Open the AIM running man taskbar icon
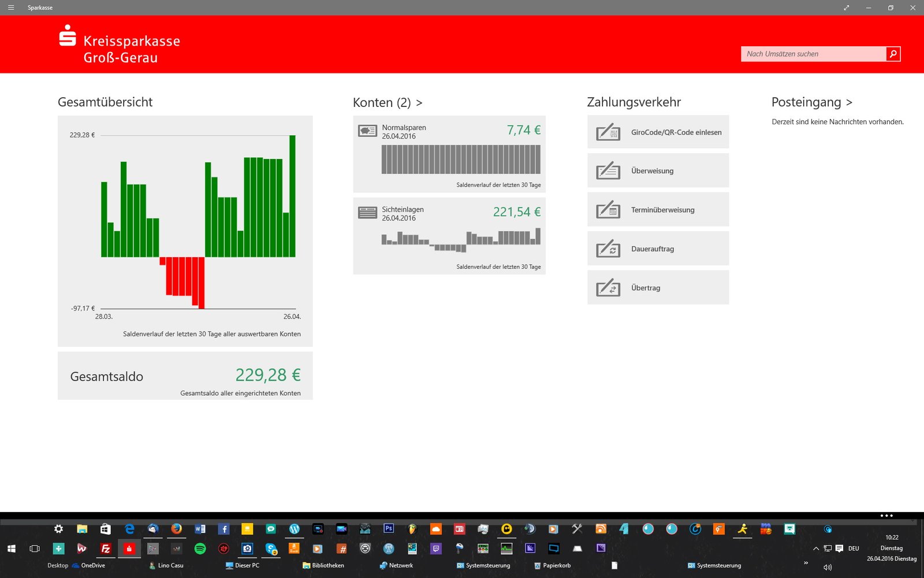Viewport: 924px width, 578px height. (x=742, y=529)
